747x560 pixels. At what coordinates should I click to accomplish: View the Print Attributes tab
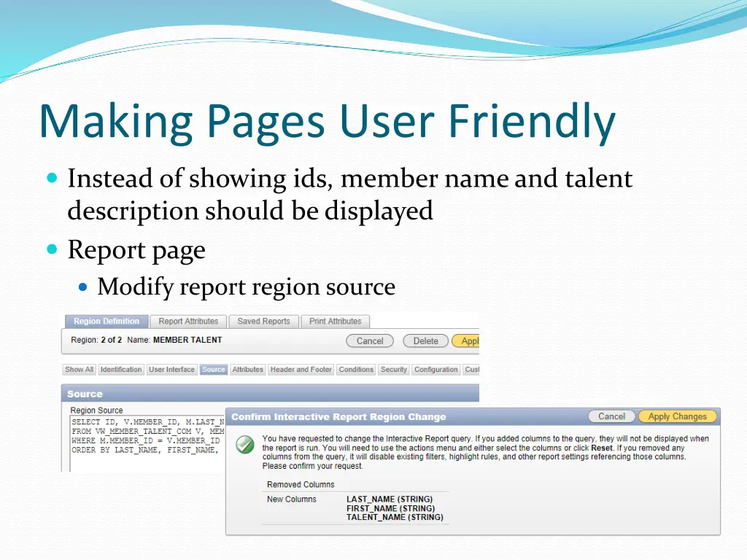[x=335, y=322]
